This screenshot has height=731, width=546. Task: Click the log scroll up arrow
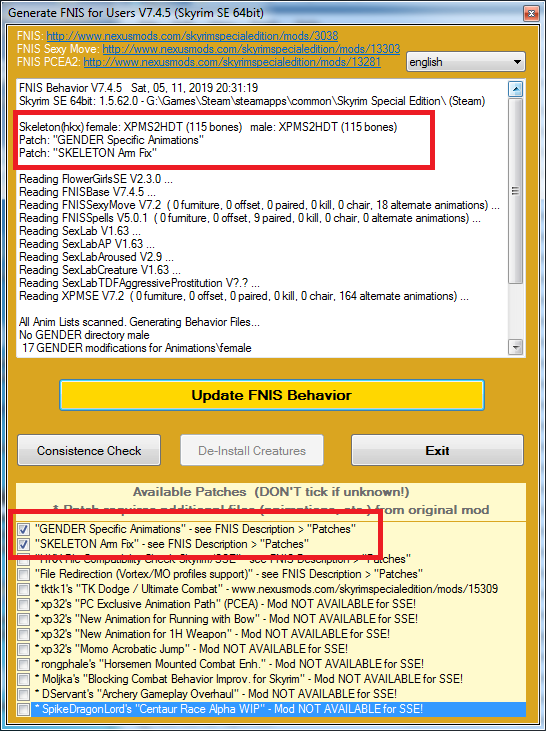tap(515, 89)
